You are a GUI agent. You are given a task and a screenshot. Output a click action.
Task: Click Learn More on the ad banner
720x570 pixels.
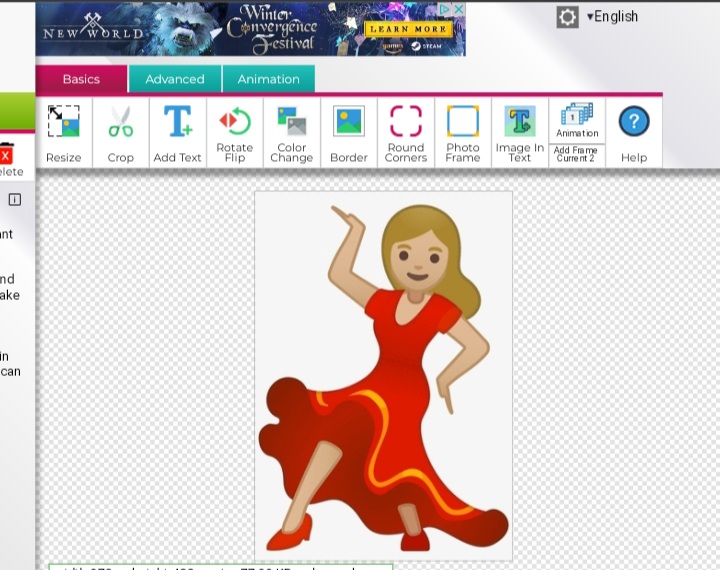(x=408, y=29)
